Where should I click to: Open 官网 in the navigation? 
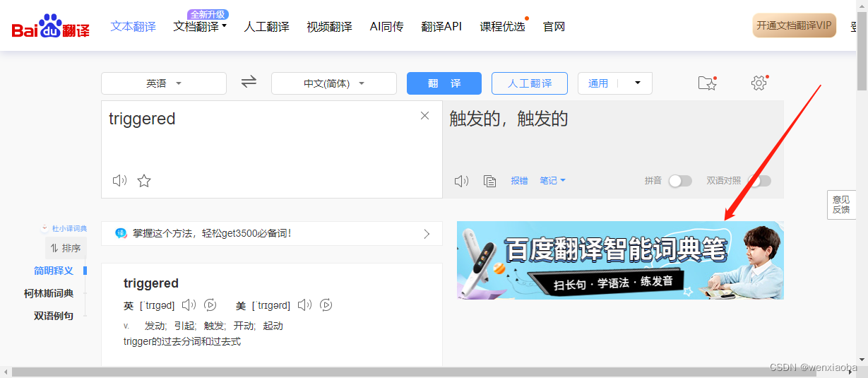(554, 27)
